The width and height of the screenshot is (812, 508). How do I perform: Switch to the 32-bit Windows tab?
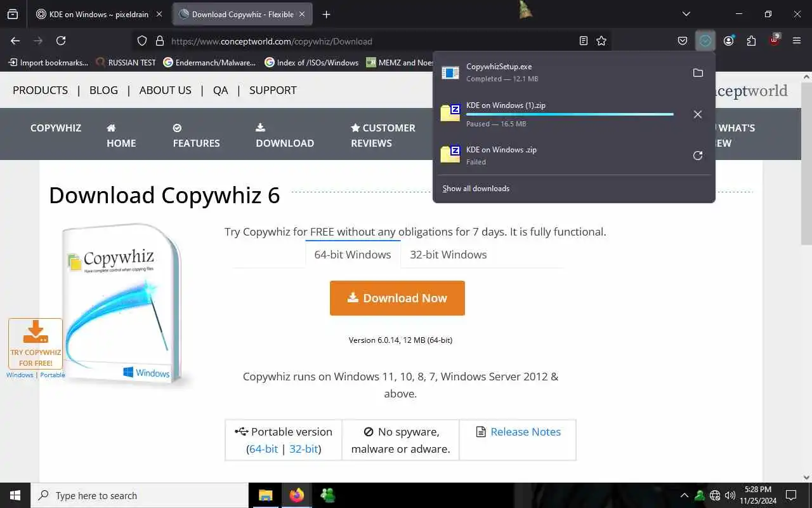tap(449, 255)
